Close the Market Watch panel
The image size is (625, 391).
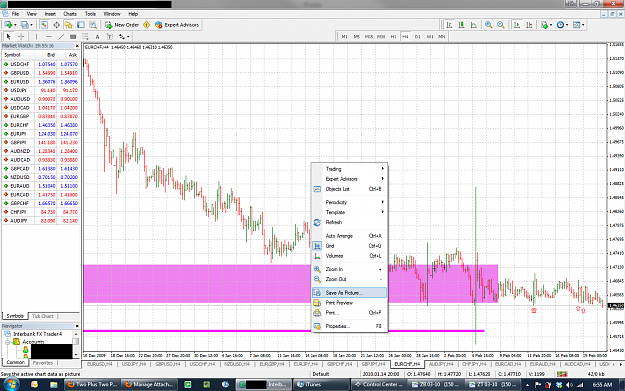pyautogui.click(x=77, y=46)
